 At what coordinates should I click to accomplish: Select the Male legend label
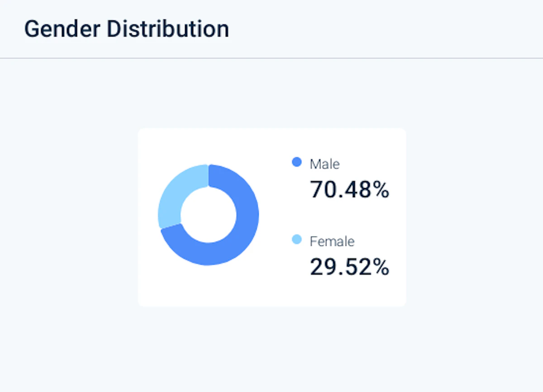324,164
